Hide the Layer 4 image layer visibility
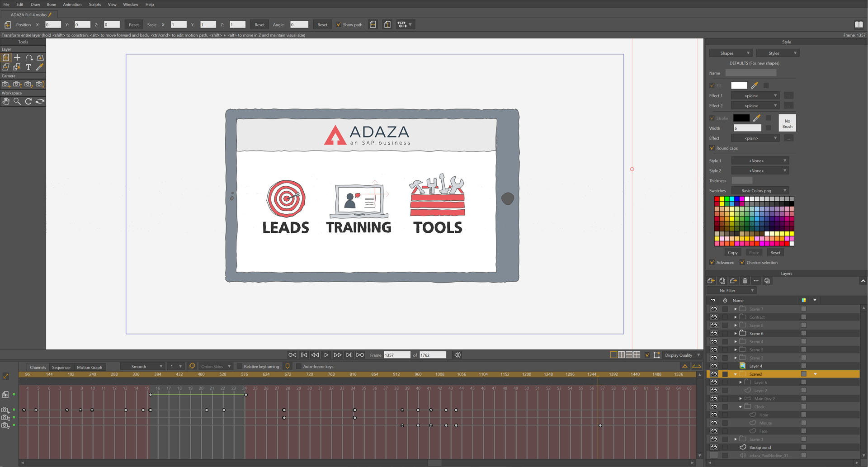Screen dimensions: 868x467 (714, 366)
